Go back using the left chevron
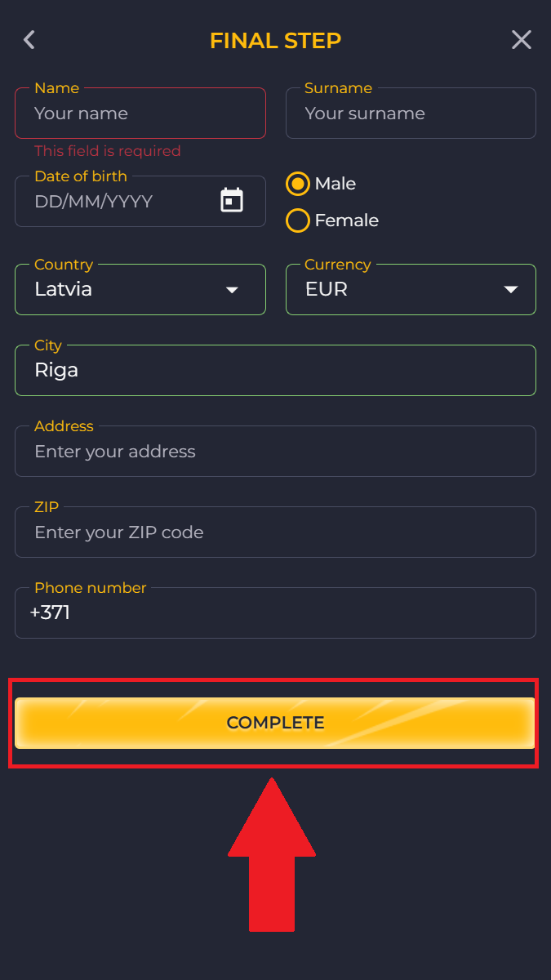Screen dimensions: 551x980 (29, 40)
